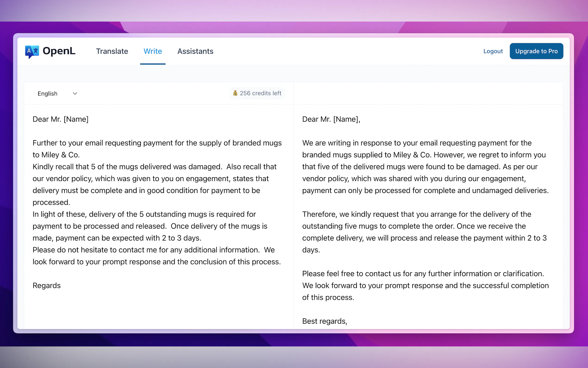Click output line 'Please feel free to contact us'

pos(423,274)
